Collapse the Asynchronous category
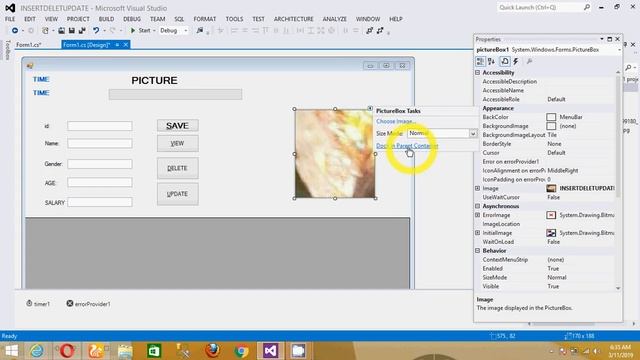The image size is (640, 360). [x=478, y=206]
